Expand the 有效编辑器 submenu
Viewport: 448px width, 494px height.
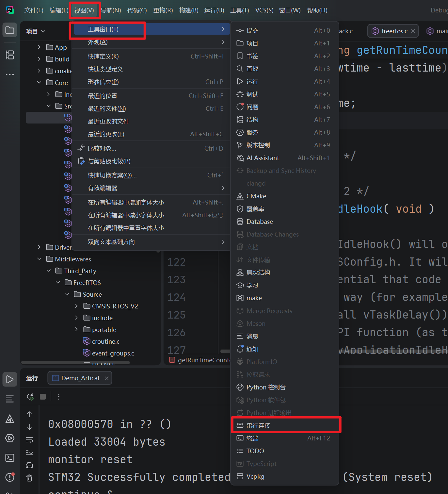(151, 188)
